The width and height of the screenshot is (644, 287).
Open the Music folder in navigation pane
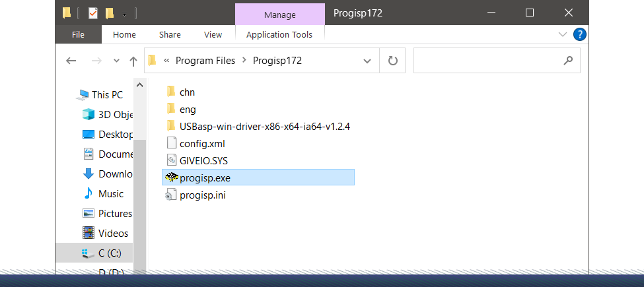click(110, 193)
